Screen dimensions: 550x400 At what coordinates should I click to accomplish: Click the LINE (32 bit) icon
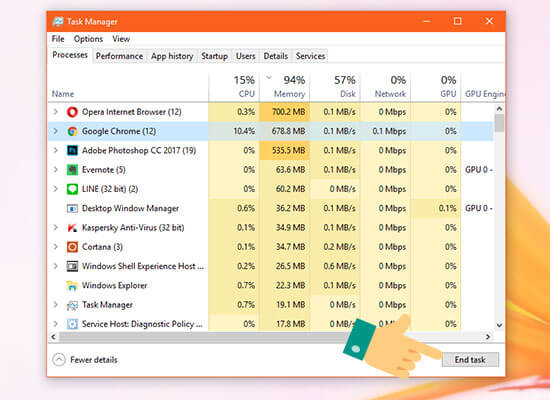pos(72,189)
